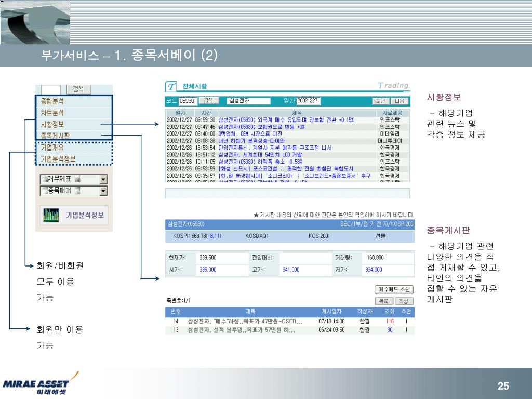This screenshot has width=532, height=399.
Task: Click the 일자 field showing 20021227
Action: coord(309,101)
